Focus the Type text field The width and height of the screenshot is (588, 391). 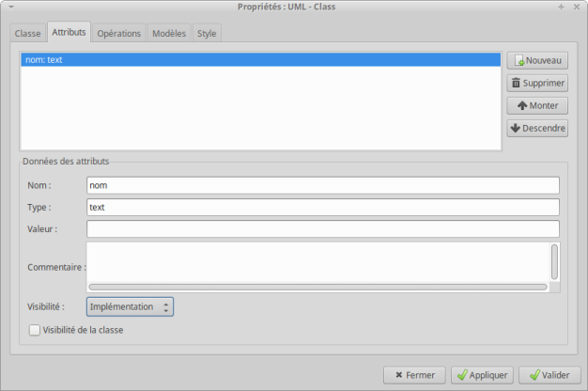click(323, 207)
